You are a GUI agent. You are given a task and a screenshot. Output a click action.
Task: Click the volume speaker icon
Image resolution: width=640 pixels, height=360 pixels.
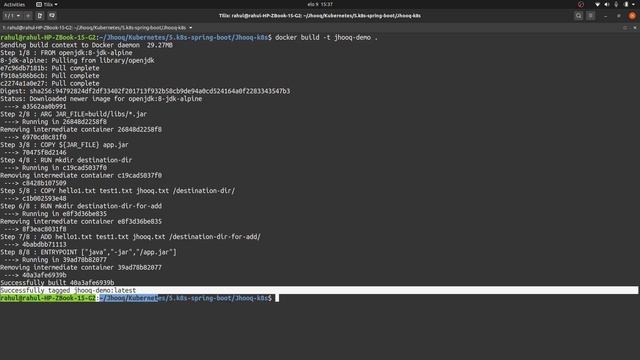tap(607, 4)
